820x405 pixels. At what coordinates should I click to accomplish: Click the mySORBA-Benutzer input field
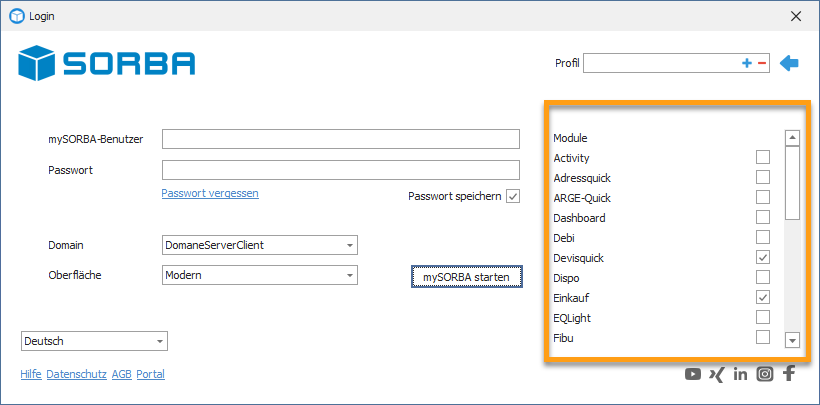[x=341, y=139]
